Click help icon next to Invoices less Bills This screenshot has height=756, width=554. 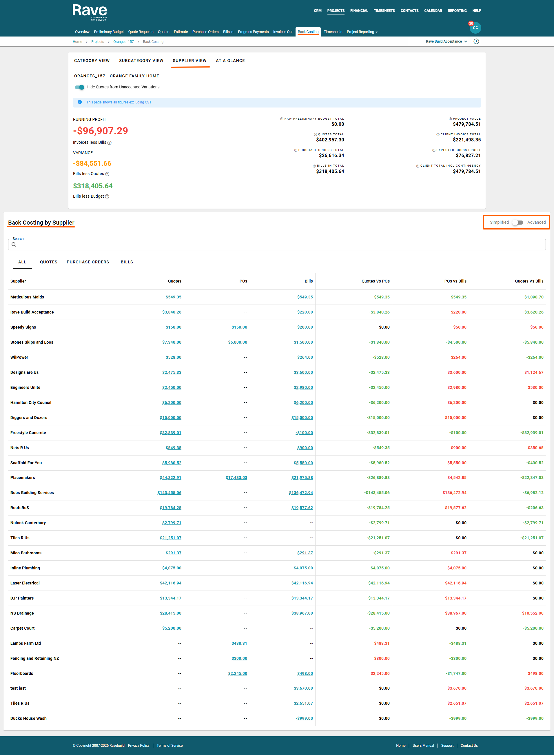click(x=109, y=143)
